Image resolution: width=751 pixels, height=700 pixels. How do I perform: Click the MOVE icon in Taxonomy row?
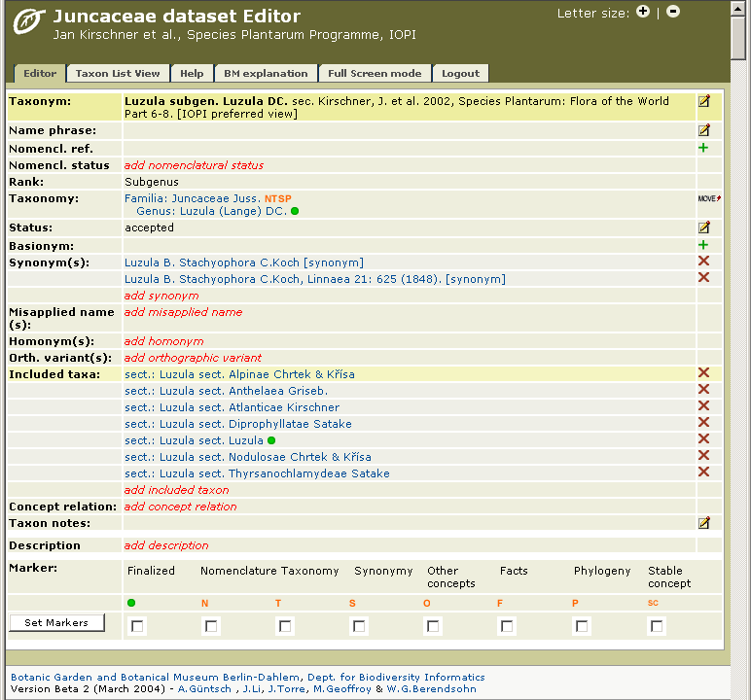(709, 198)
